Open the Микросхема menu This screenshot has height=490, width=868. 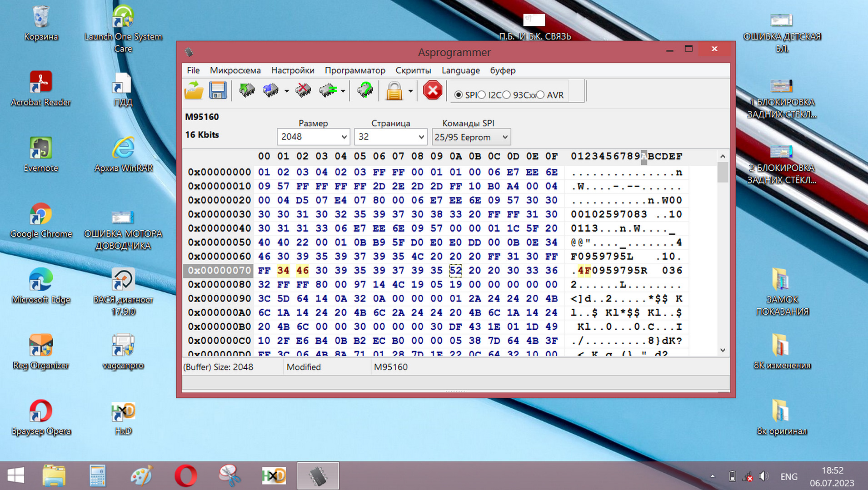[x=235, y=70]
